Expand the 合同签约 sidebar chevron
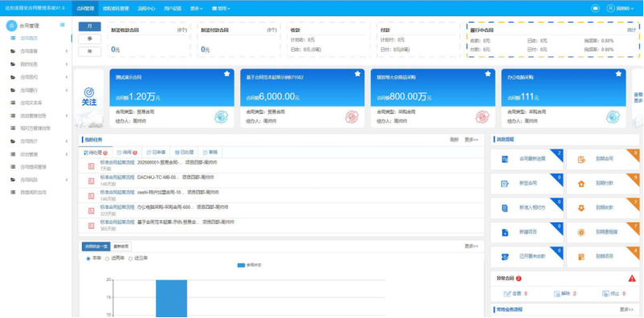This screenshot has height=318, width=644. coord(66,77)
